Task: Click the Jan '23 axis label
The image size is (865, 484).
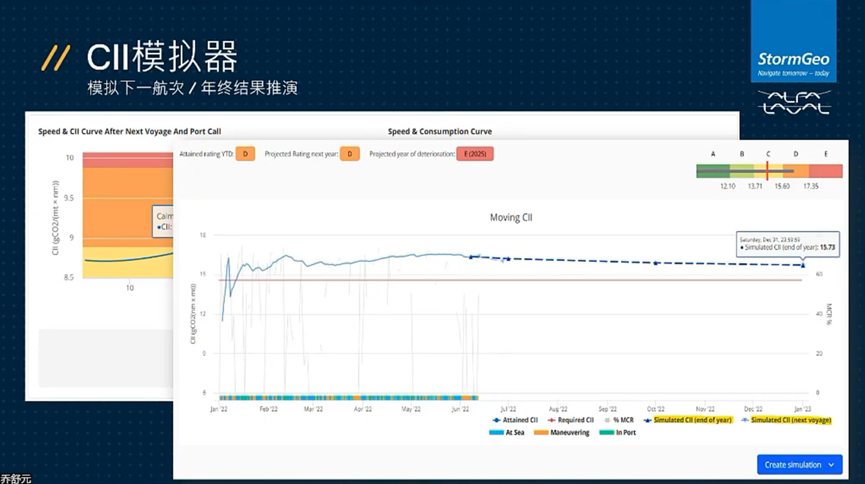Action: [x=802, y=409]
